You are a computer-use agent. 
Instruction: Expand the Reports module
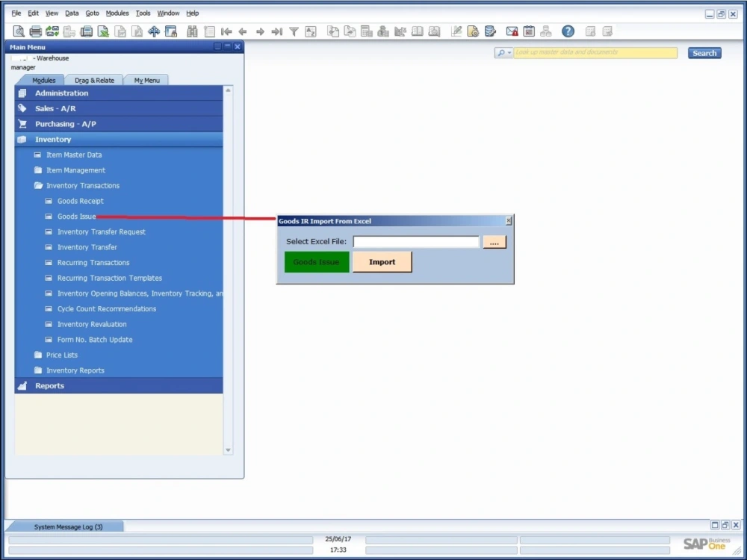[x=119, y=386]
